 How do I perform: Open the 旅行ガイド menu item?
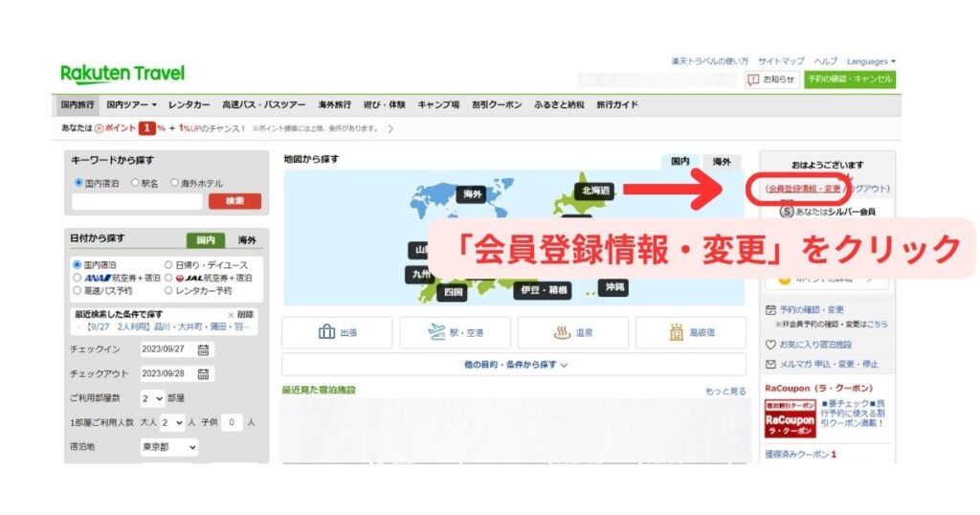(x=617, y=105)
